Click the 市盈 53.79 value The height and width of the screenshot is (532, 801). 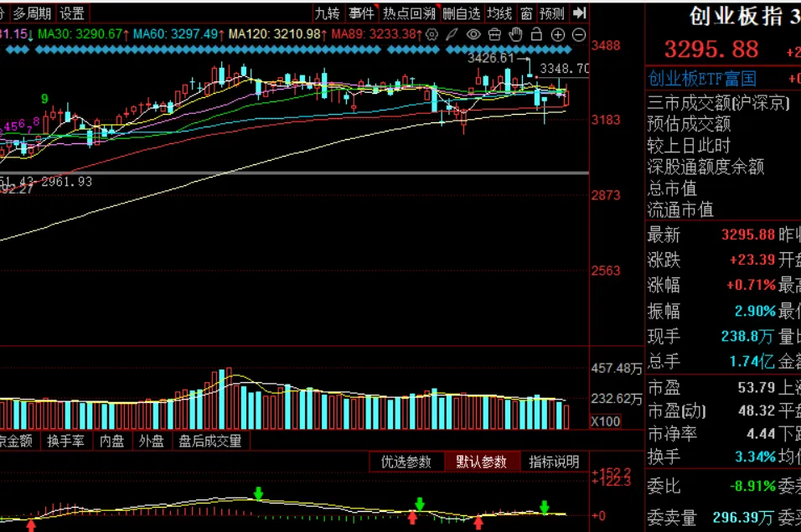pyautogui.click(x=757, y=388)
